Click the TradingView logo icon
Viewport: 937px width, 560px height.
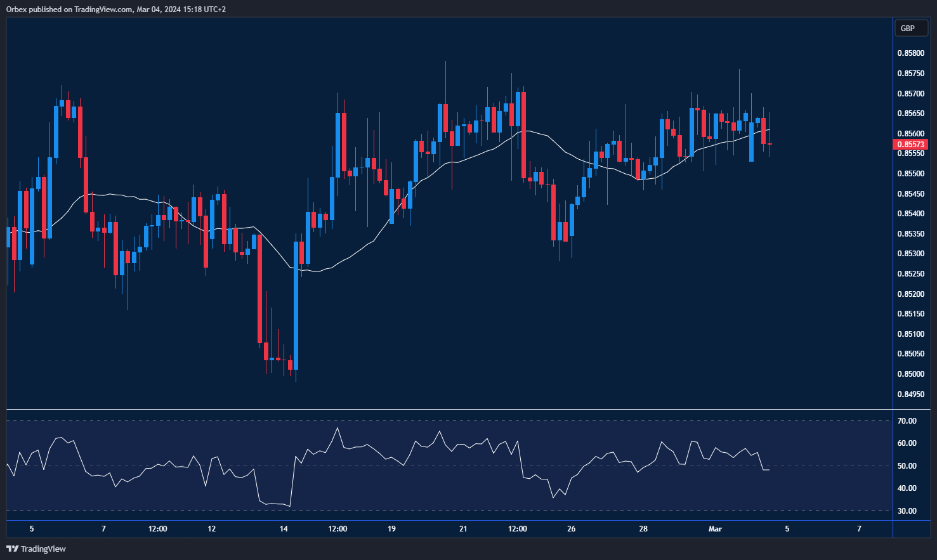click(x=12, y=549)
